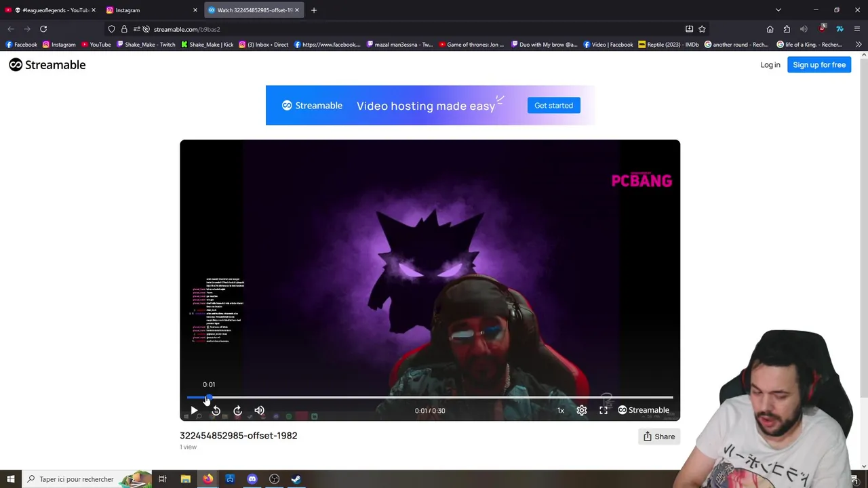Open the Video | Facebook bookmark

click(608, 45)
